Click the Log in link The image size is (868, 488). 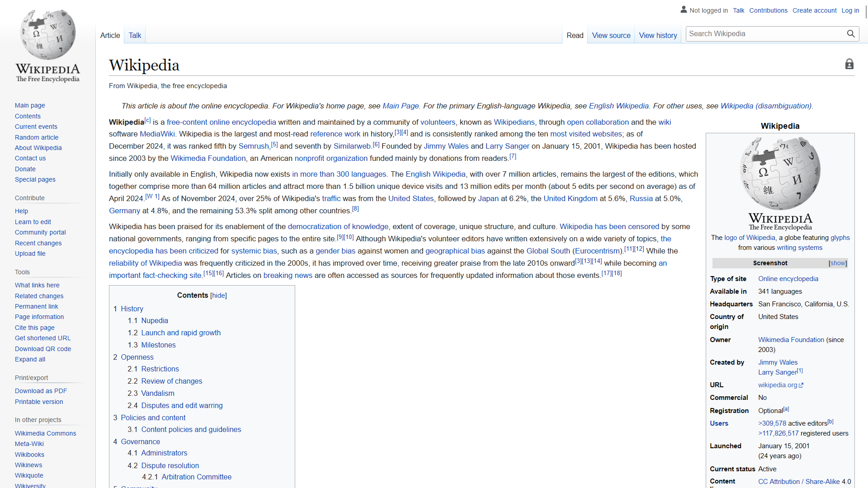[x=850, y=10]
